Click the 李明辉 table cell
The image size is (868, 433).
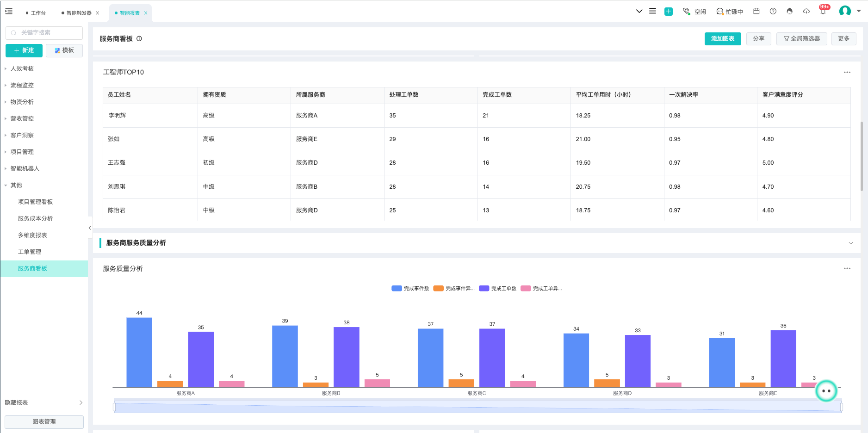click(150, 116)
